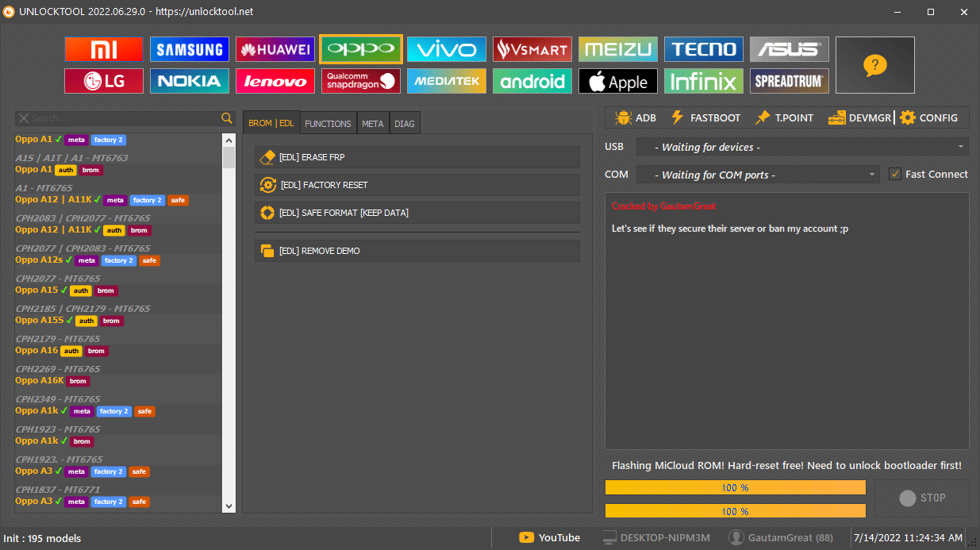Viewport: 980px width, 550px height.
Task: Click the Factory Reset gear icon
Action: coord(267,185)
